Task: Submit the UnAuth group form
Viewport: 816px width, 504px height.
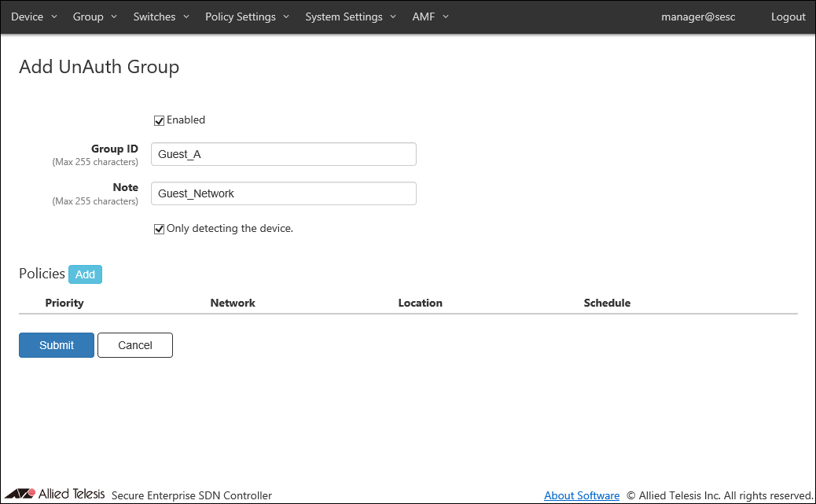Action: point(57,345)
